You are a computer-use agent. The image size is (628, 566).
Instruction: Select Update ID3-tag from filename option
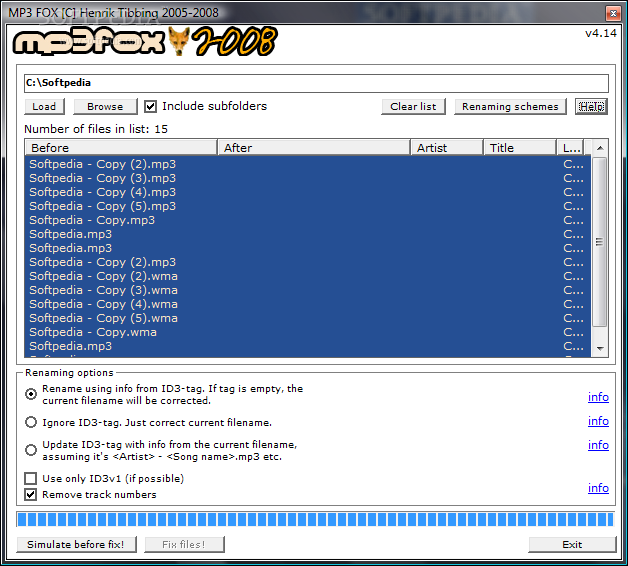click(x=31, y=450)
